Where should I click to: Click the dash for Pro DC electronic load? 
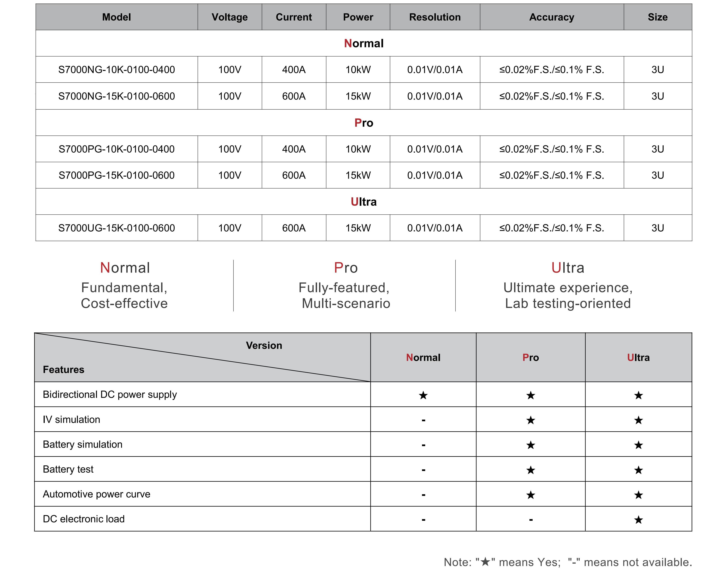[531, 519]
